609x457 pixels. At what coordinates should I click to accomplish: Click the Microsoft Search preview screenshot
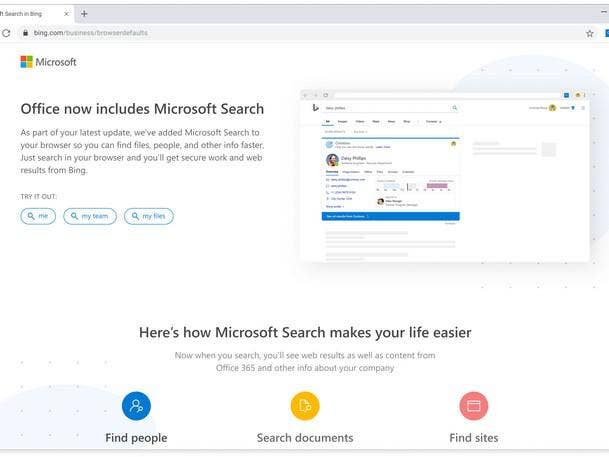click(444, 173)
